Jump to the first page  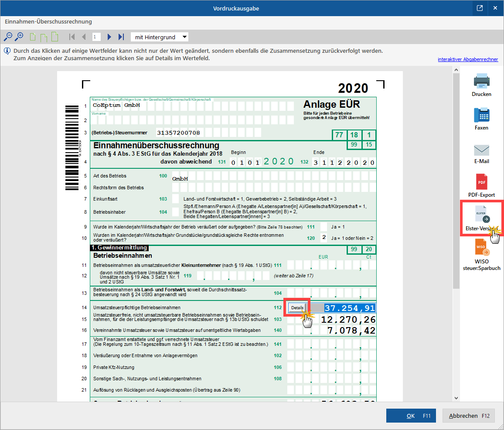[x=72, y=37]
